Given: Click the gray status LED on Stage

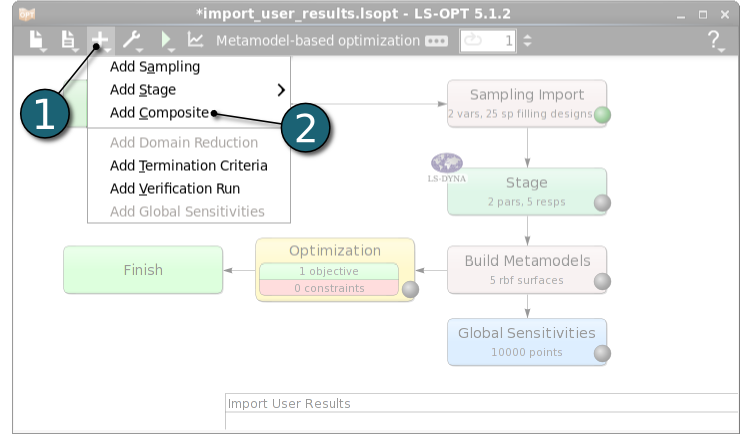Looking at the screenshot, I should click(x=602, y=203).
